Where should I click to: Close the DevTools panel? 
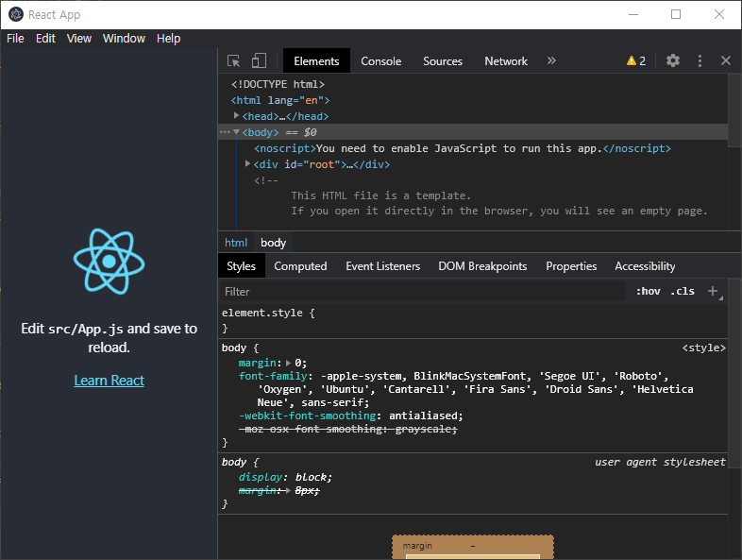(725, 60)
